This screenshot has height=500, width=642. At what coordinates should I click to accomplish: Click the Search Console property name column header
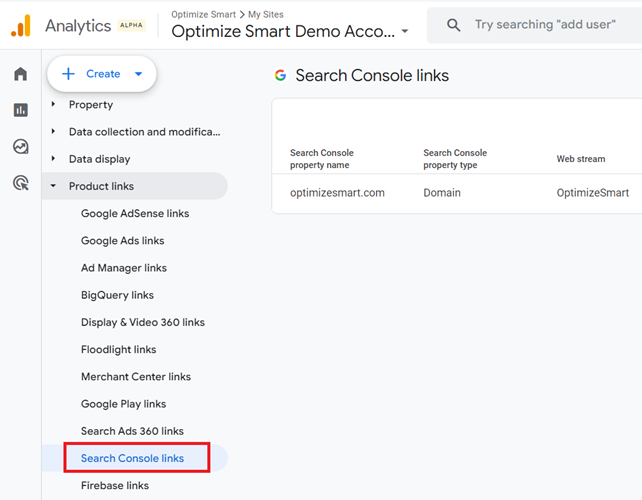(322, 159)
